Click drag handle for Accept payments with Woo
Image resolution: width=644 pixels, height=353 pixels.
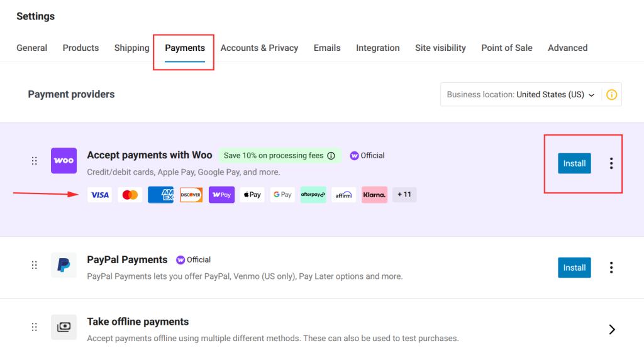click(x=35, y=161)
